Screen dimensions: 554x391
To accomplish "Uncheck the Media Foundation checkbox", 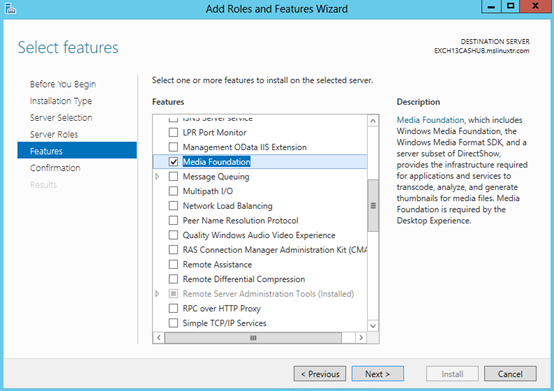I will click(x=173, y=162).
